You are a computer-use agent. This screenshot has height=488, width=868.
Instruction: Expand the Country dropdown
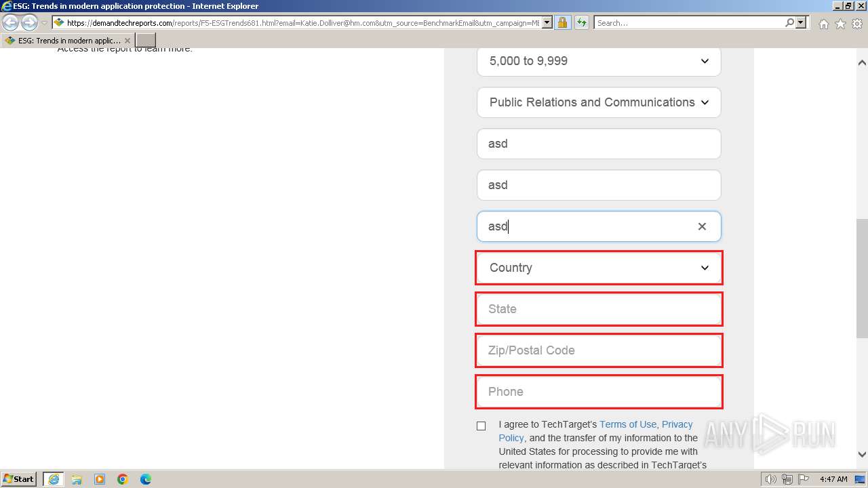coord(599,268)
